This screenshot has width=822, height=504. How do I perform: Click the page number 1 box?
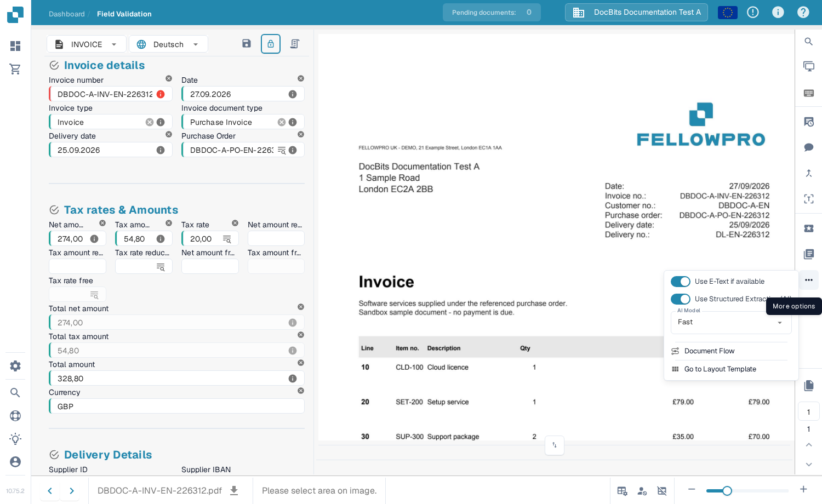tap(808, 412)
